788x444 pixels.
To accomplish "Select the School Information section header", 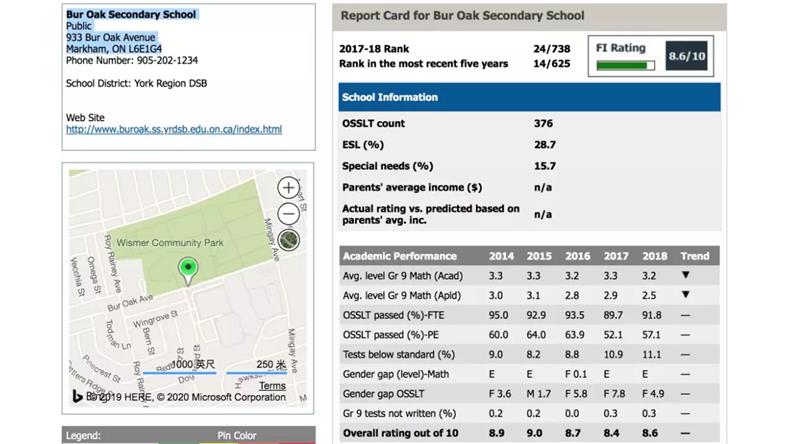I will [528, 98].
